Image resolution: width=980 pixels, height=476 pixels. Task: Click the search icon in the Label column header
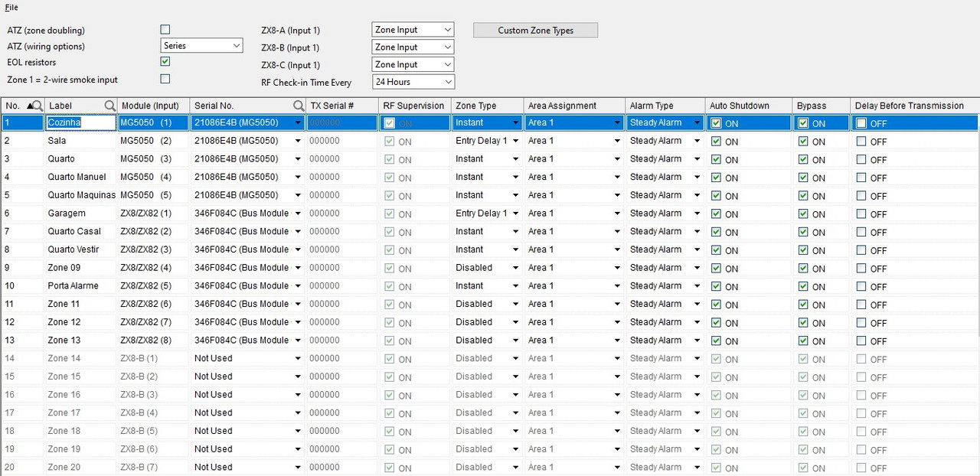[110, 106]
